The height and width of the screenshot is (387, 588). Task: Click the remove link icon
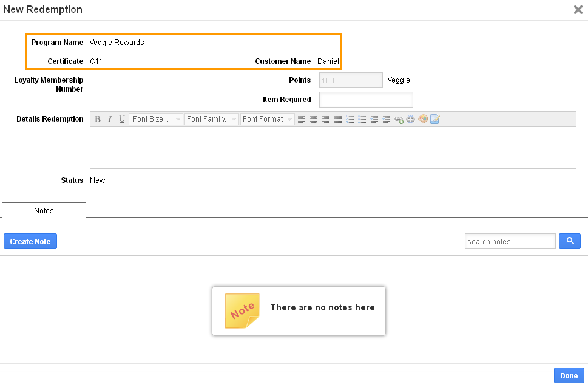(x=411, y=119)
